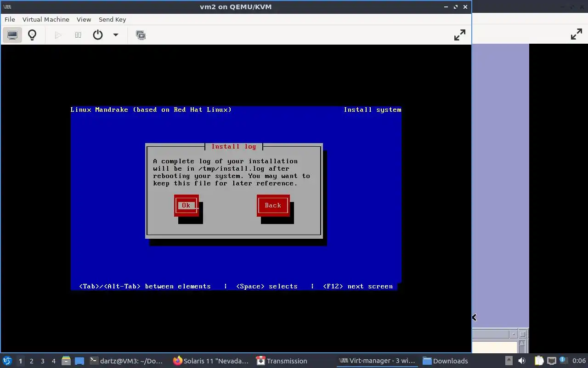Viewport: 588px width, 368px height.
Task: Click the Install system label
Action: [373, 109]
